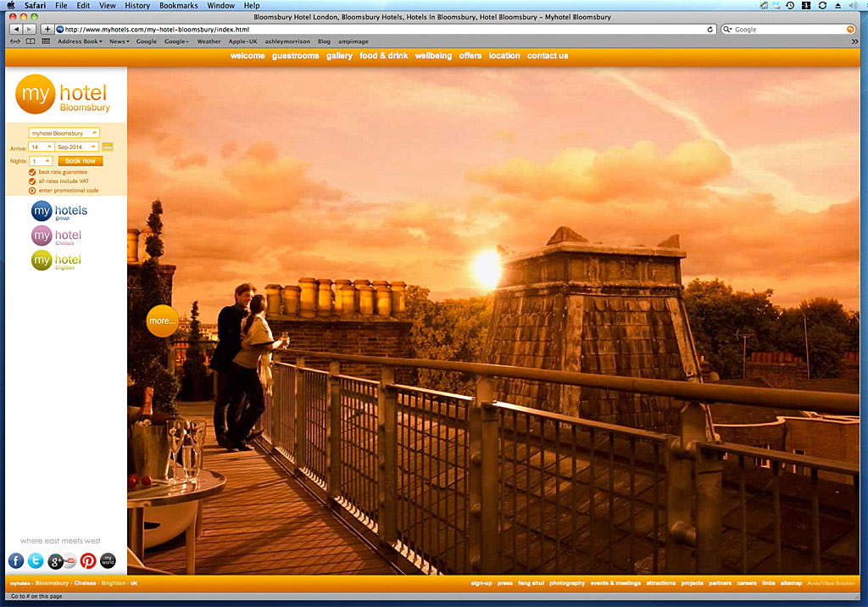Image resolution: width=868 pixels, height=607 pixels.
Task: Click the 'my world' circle icon
Action: click(x=108, y=560)
